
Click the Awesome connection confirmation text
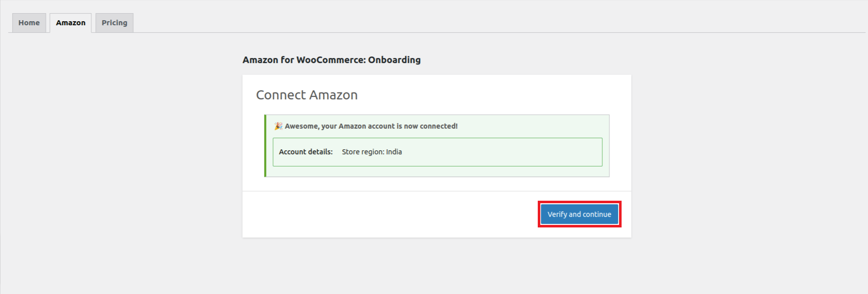pos(370,126)
